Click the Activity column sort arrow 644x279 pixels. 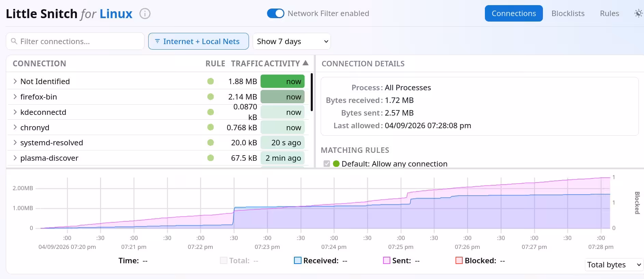click(305, 63)
